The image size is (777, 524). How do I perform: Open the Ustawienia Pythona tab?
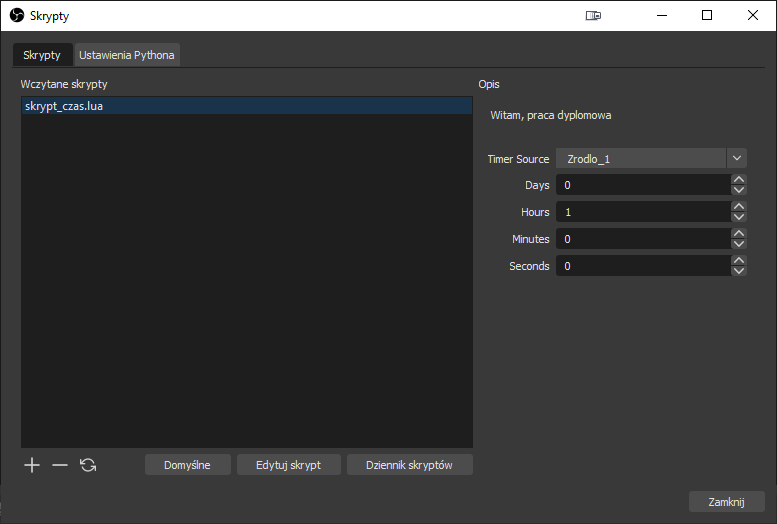pos(127,55)
